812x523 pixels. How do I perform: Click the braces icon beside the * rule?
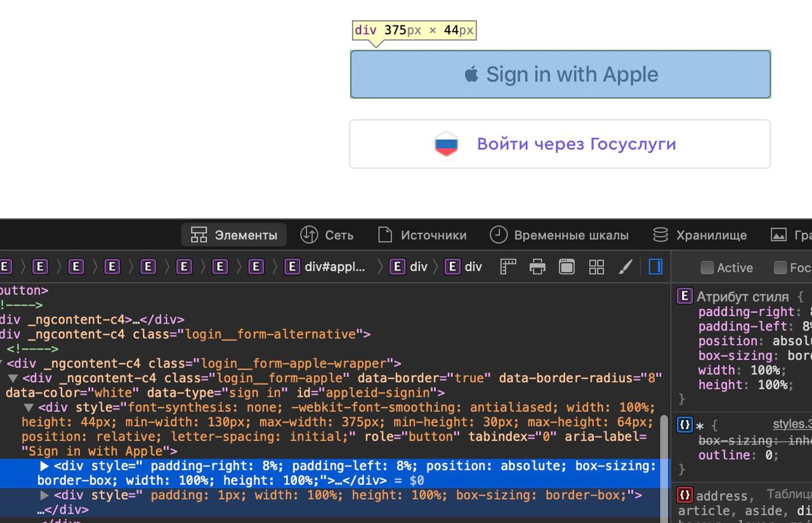click(x=684, y=425)
